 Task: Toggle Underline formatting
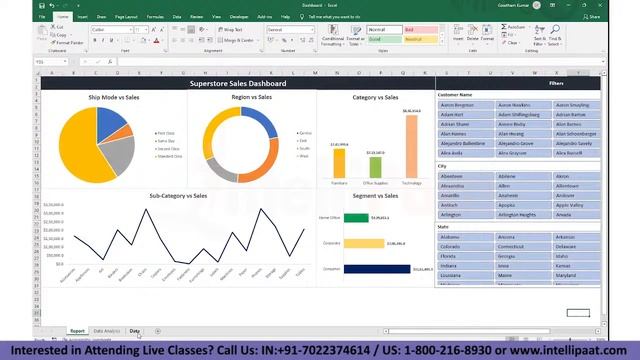coord(111,40)
